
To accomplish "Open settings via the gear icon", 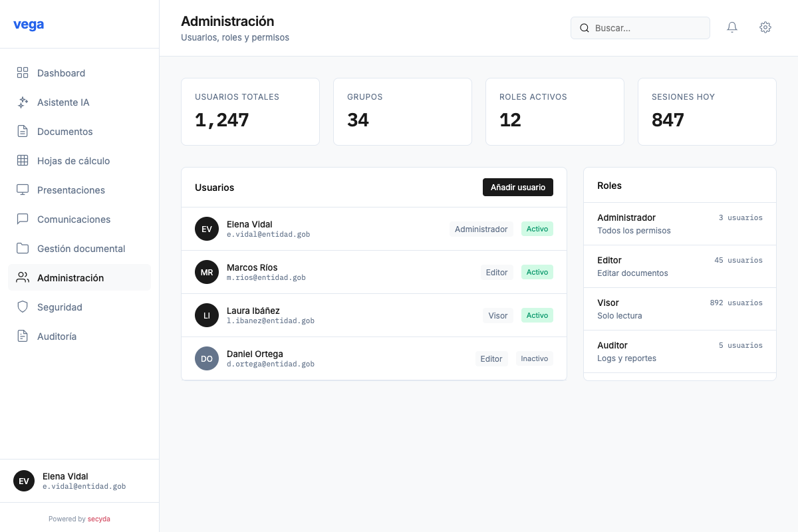I will click(x=765, y=27).
